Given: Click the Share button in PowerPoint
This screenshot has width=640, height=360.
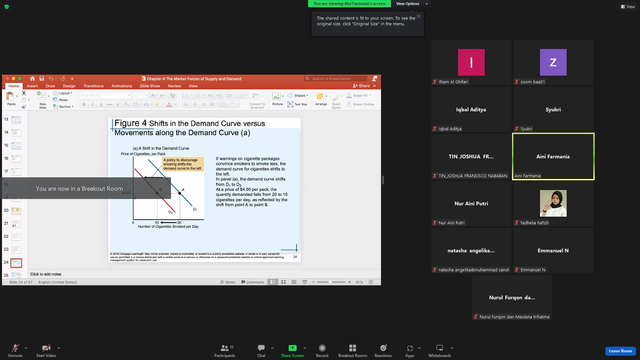Looking at the screenshot, I should 362,86.
